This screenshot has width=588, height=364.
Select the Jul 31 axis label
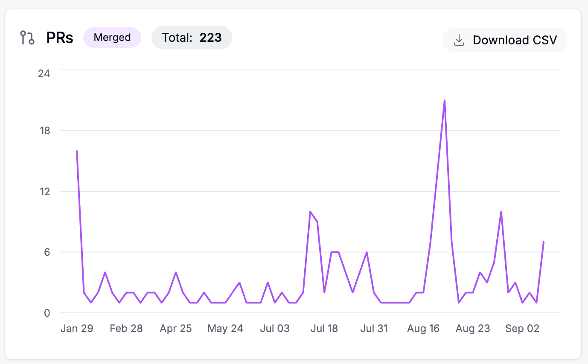click(x=374, y=329)
